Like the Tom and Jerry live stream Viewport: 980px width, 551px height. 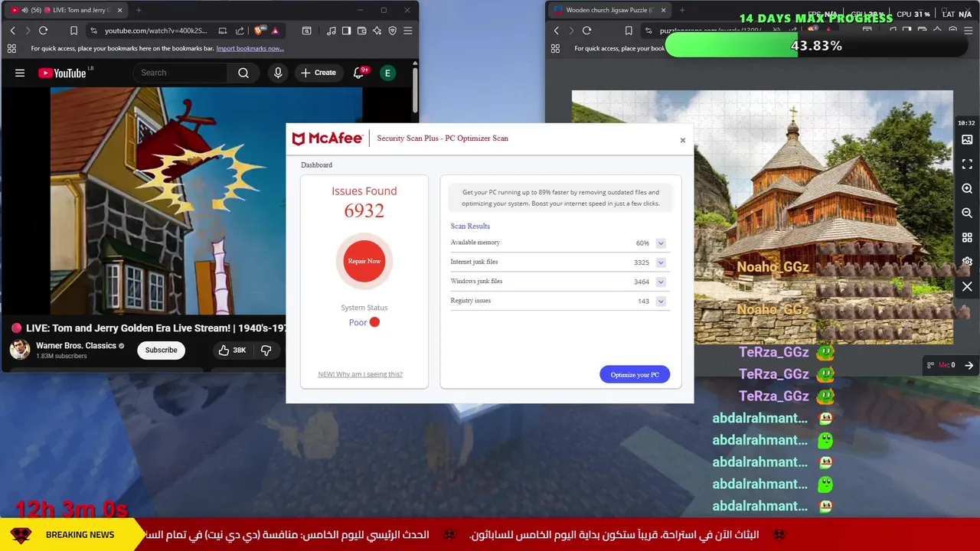(x=231, y=350)
